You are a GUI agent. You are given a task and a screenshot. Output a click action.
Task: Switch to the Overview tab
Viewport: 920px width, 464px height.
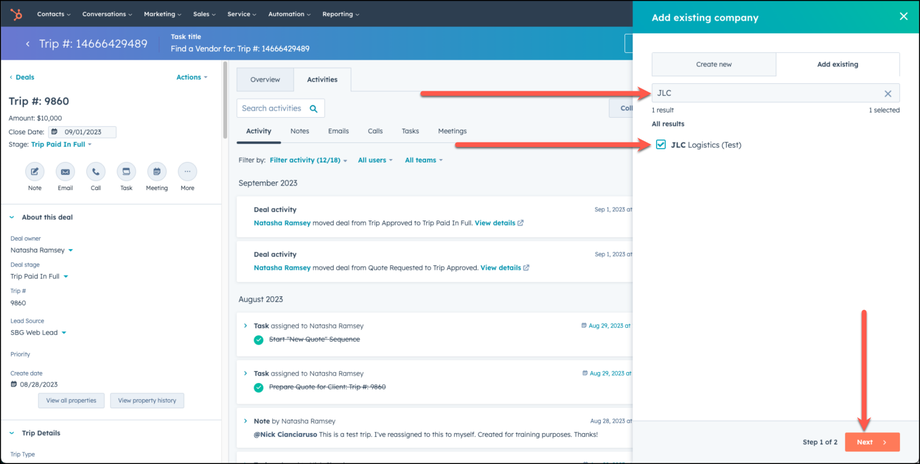[x=265, y=80]
